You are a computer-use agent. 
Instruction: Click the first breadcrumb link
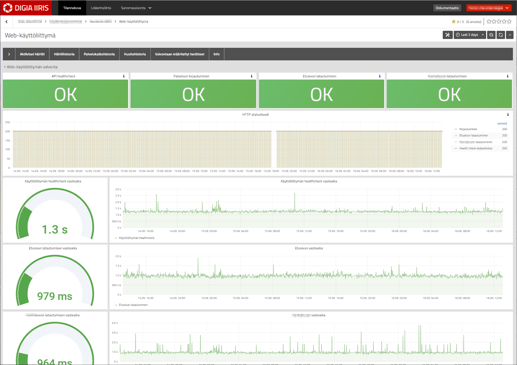(x=30, y=22)
